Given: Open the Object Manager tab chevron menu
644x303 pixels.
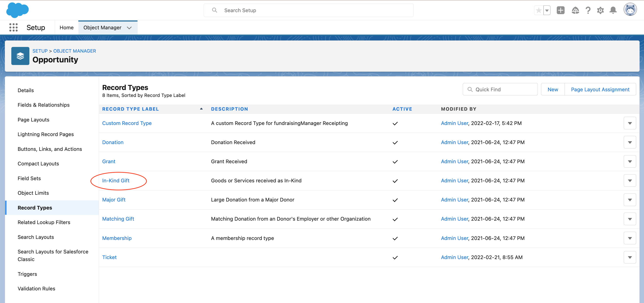Looking at the screenshot, I should coord(129,28).
